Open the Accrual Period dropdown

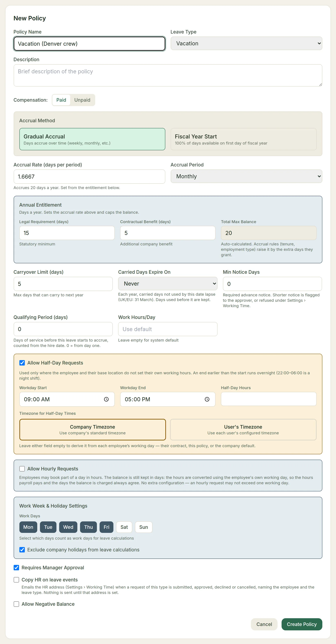[246, 177]
